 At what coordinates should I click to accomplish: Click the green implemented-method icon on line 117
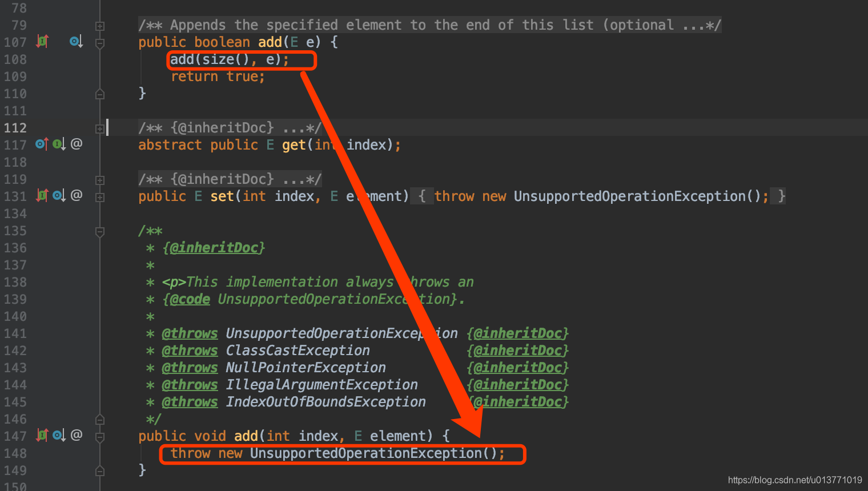(x=59, y=144)
